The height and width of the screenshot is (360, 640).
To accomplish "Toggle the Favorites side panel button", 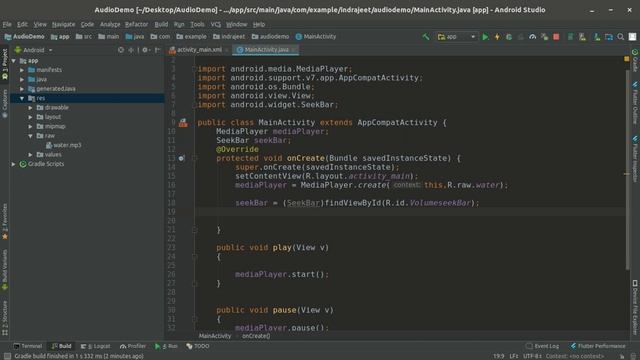I will 4,221.
